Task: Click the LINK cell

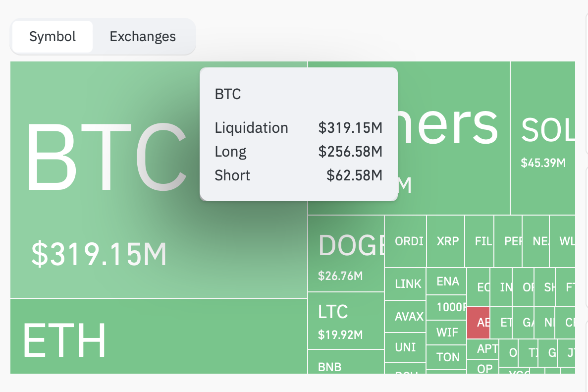Action: [405, 284]
